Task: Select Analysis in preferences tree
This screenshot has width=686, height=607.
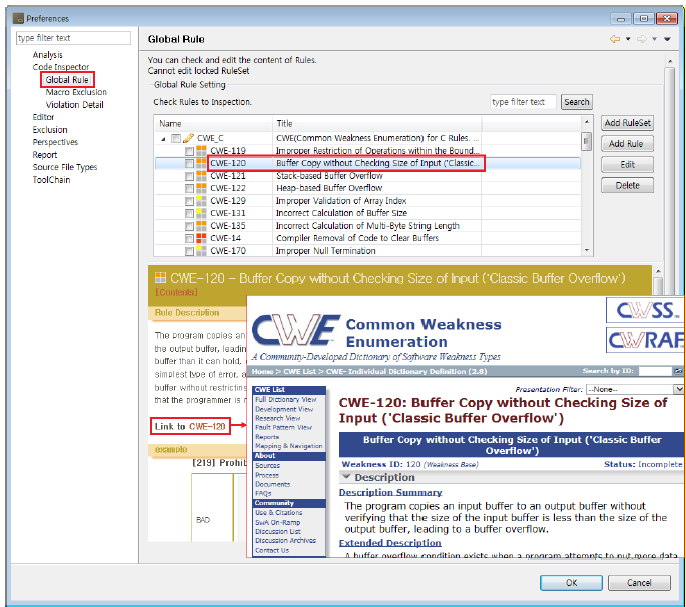Action: [x=48, y=55]
